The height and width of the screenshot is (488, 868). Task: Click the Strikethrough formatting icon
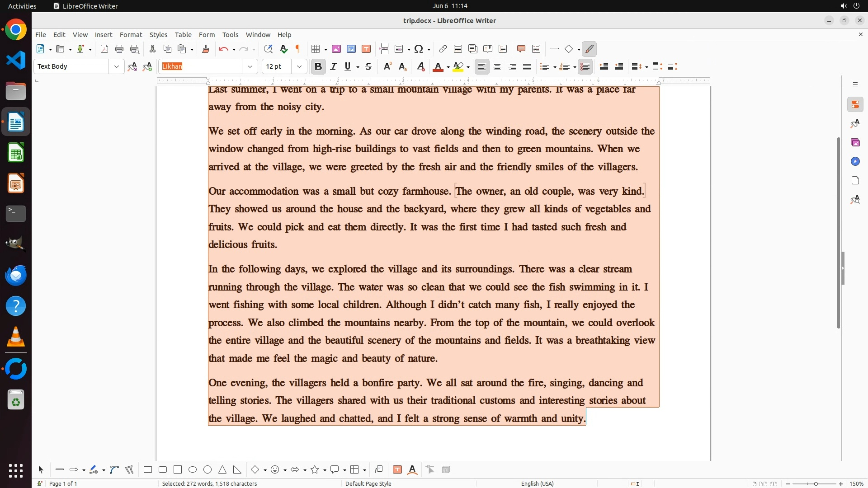[x=368, y=67]
